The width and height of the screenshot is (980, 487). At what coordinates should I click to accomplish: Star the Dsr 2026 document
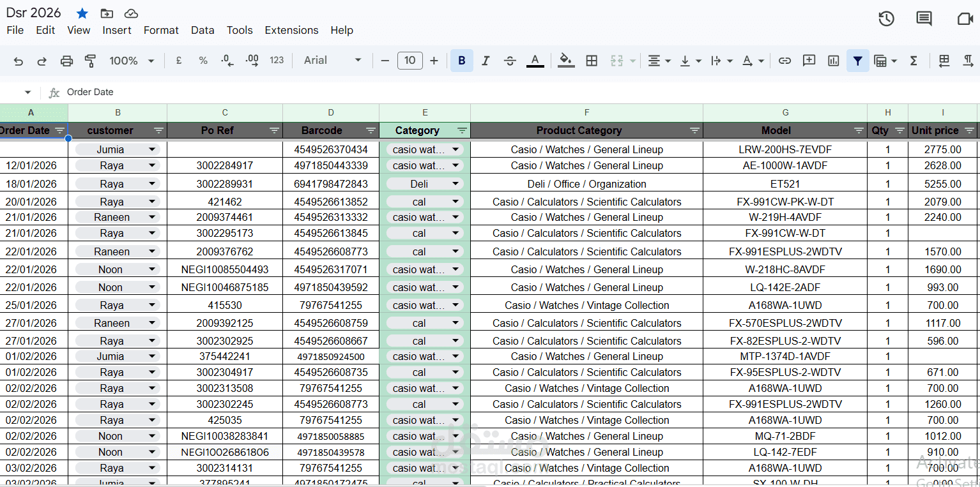[82, 13]
